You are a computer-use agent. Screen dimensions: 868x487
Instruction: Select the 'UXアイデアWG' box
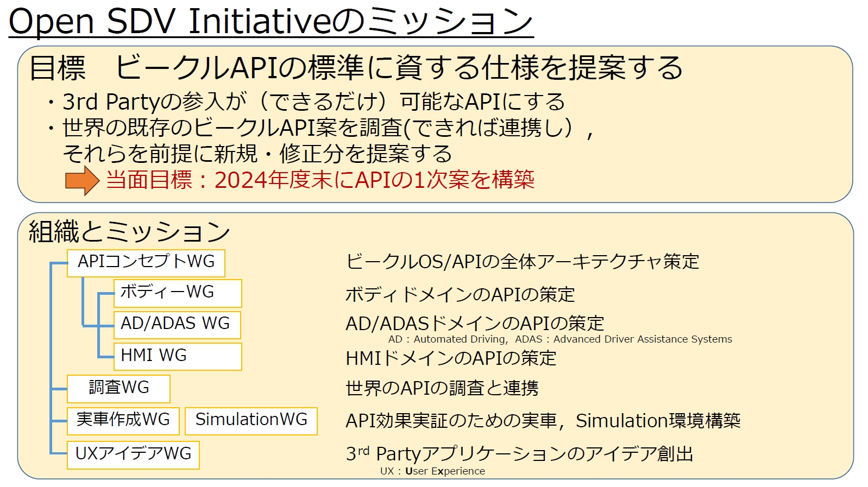point(133,454)
